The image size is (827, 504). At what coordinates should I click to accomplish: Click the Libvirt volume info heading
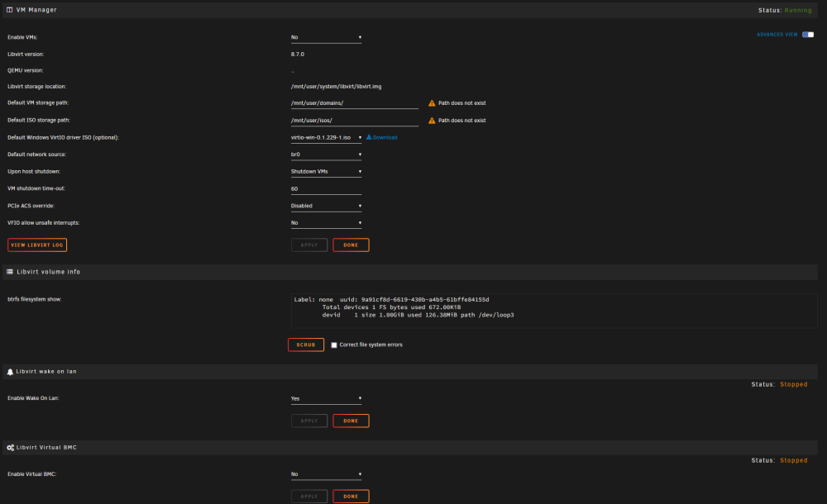point(49,272)
